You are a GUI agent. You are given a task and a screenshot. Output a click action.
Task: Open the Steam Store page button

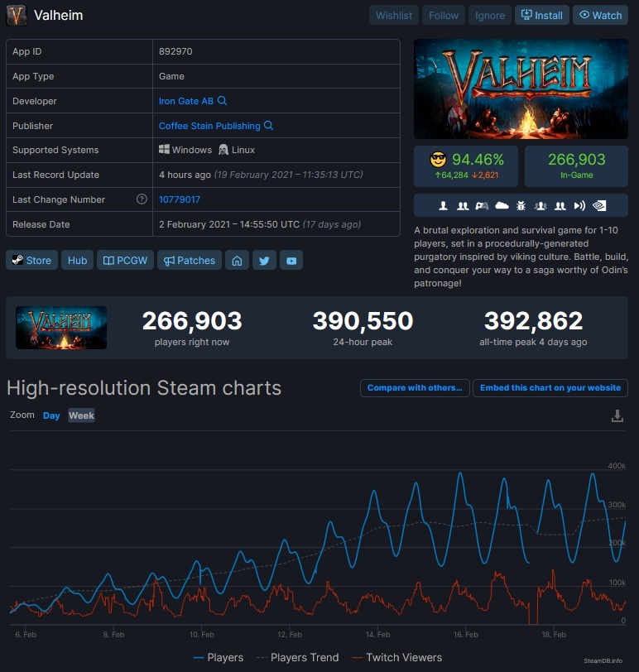(31, 260)
